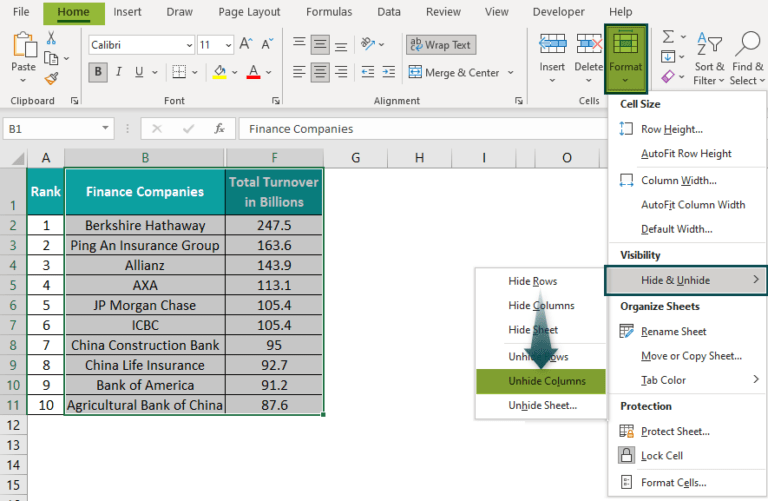768x501 pixels.
Task: Click the Borders icon
Action: click(179, 72)
